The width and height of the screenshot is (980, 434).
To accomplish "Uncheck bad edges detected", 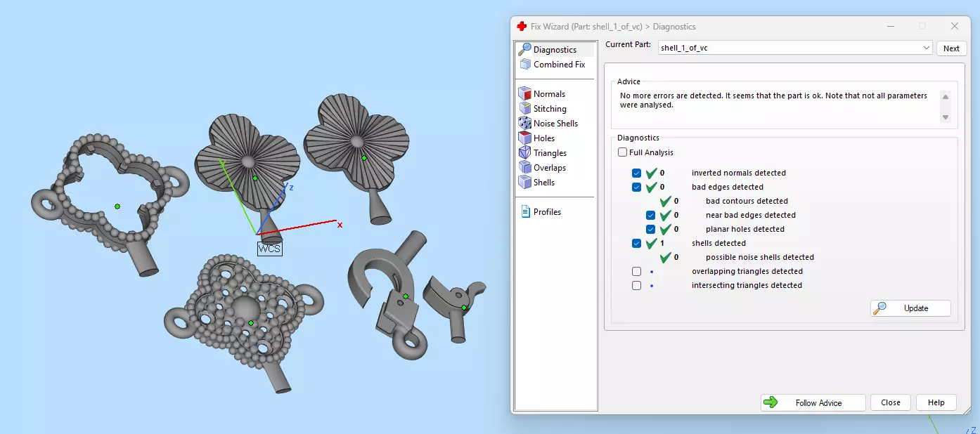I will (x=636, y=187).
